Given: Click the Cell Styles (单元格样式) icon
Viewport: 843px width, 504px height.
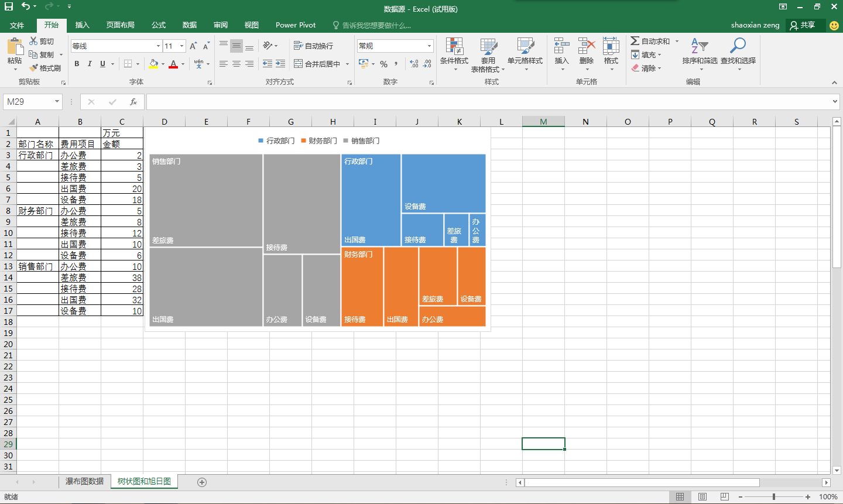Looking at the screenshot, I should [525, 46].
